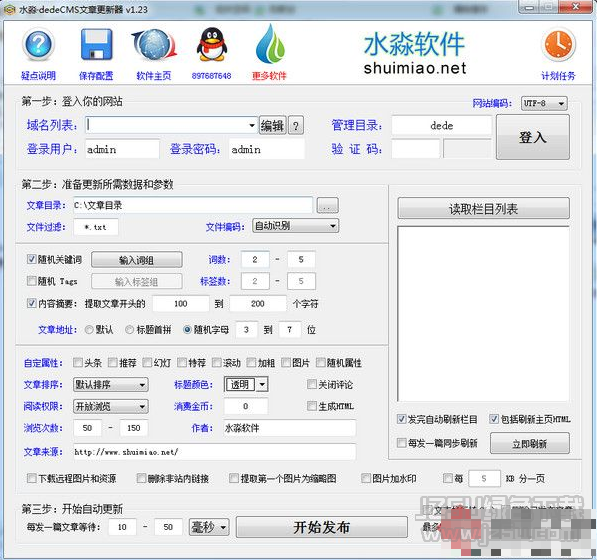The width and height of the screenshot is (597, 560).
Task: Click the question mark button beside 编辑
Action: (296, 125)
